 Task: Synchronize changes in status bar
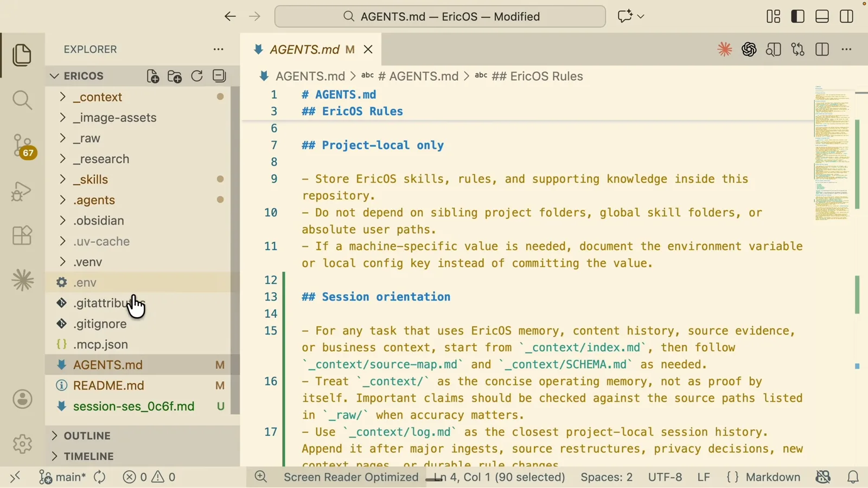pyautogui.click(x=100, y=477)
